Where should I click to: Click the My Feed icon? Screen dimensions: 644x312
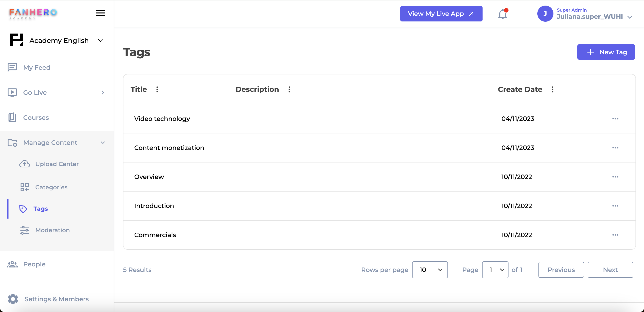[x=12, y=67]
